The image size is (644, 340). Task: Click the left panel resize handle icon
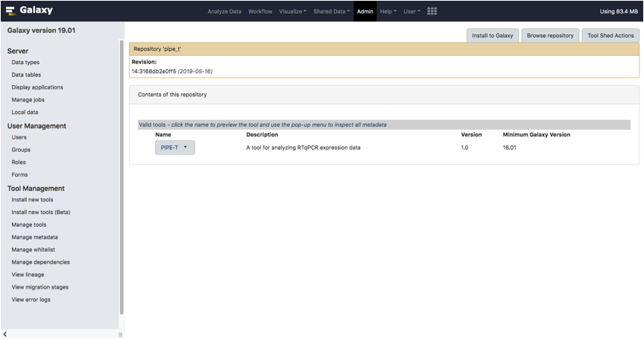(120, 335)
